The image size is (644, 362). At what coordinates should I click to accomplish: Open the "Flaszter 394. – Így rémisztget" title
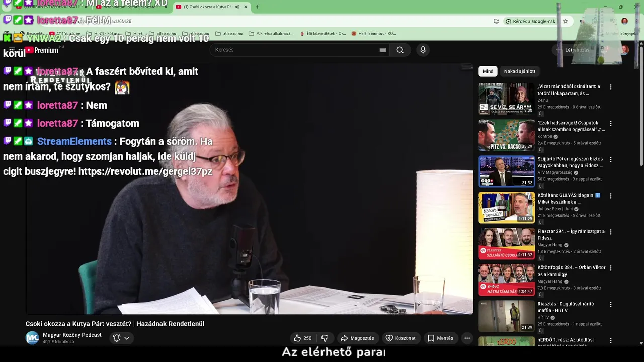click(x=571, y=235)
